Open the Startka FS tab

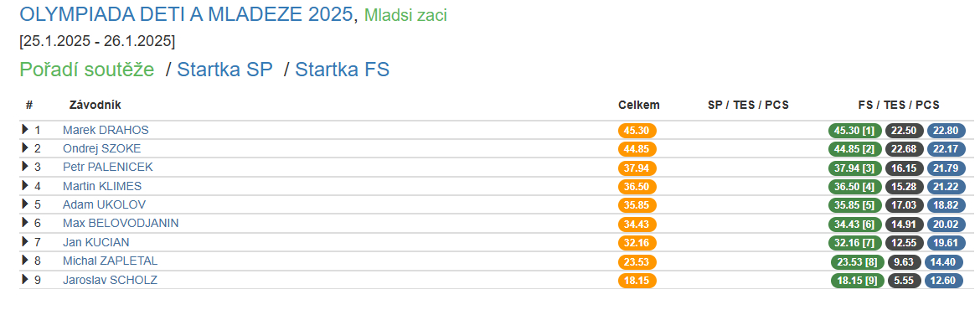[x=343, y=70]
